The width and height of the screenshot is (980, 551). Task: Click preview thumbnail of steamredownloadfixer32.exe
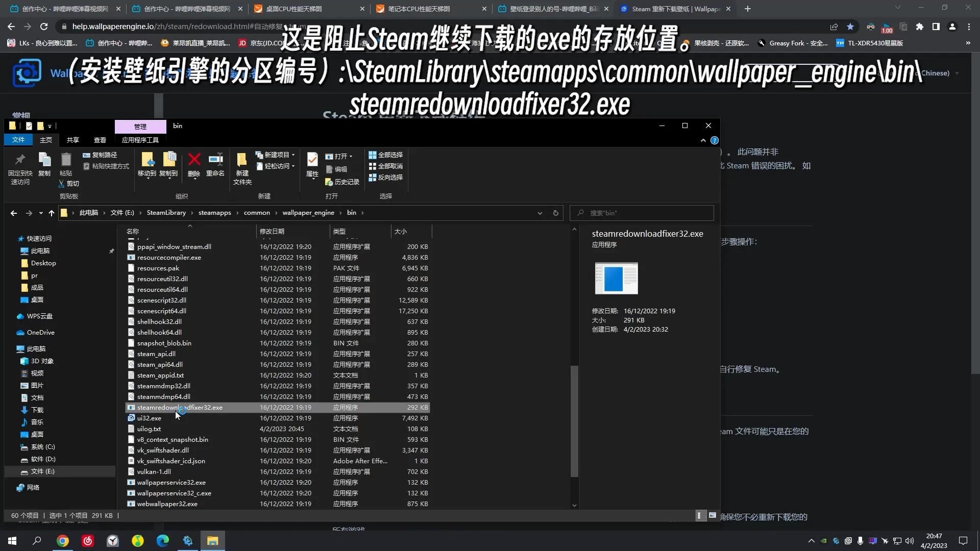616,278
